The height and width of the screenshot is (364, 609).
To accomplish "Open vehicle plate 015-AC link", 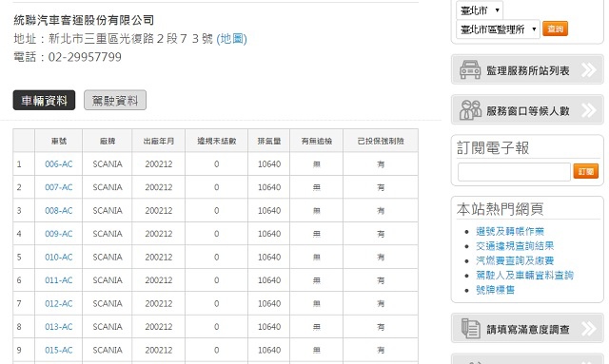I will point(59,350).
